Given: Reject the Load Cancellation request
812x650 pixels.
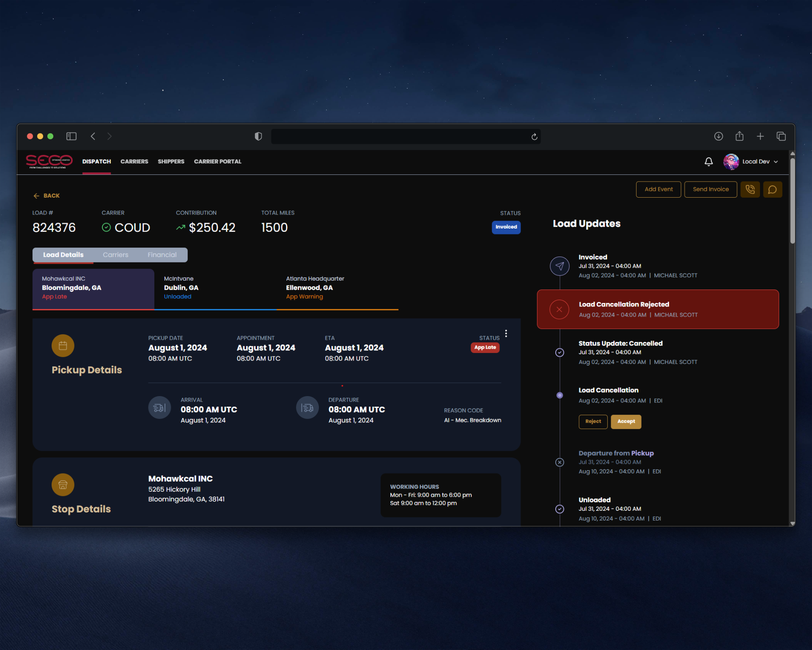Looking at the screenshot, I should point(593,421).
